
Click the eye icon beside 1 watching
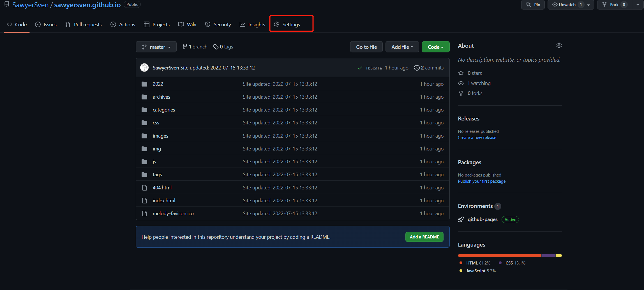click(x=461, y=83)
